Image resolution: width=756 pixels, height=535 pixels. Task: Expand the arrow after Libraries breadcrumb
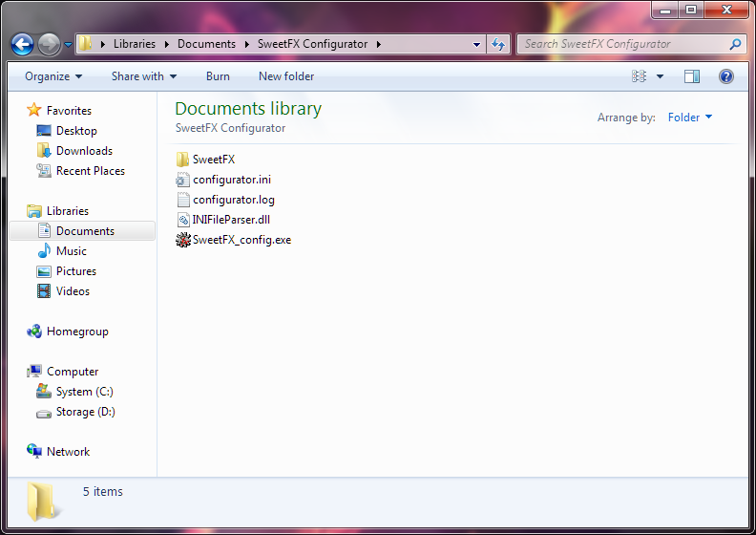click(x=167, y=44)
